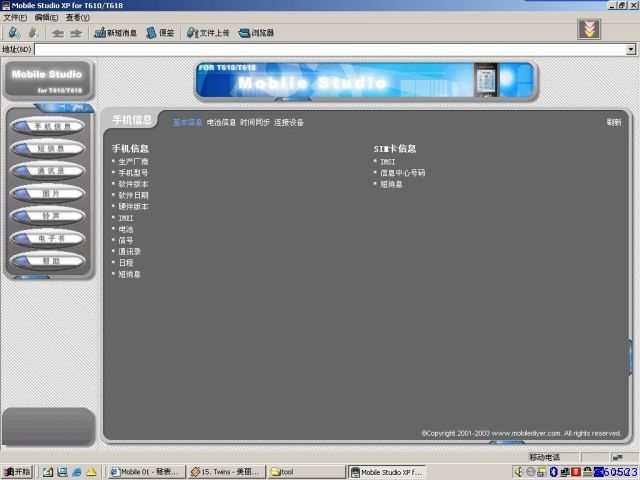Click the 硬件版本 list entry
Viewport: 640px width, 480px height.
(x=133, y=207)
